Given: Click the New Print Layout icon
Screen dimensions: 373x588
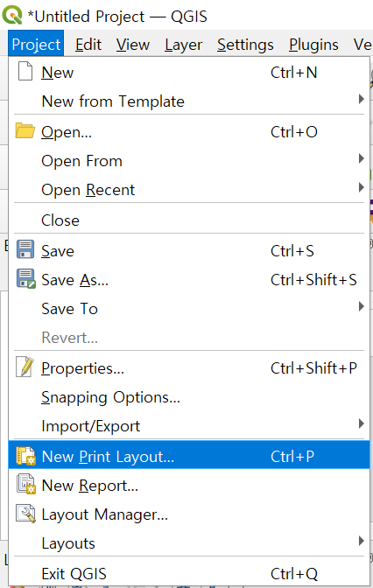Looking at the screenshot, I should [26, 456].
